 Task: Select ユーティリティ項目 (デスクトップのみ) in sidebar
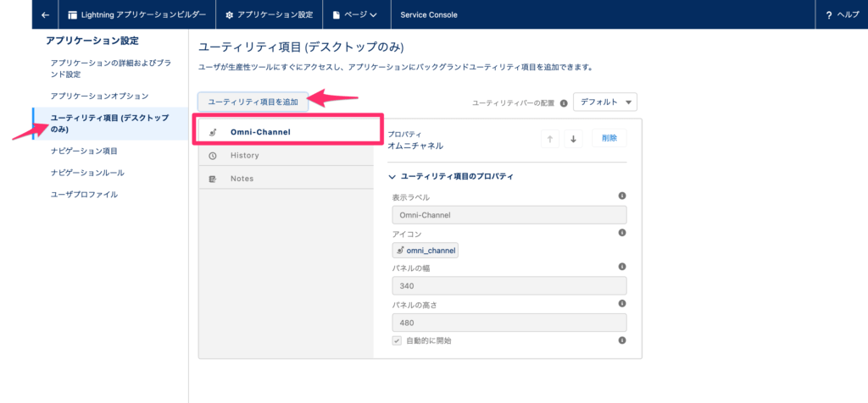(110, 124)
